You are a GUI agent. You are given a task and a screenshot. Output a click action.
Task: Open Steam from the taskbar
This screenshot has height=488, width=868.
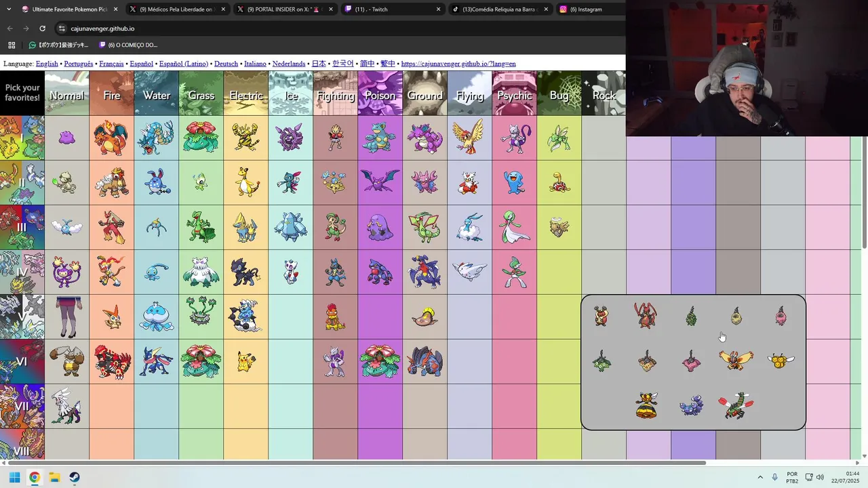75,477
